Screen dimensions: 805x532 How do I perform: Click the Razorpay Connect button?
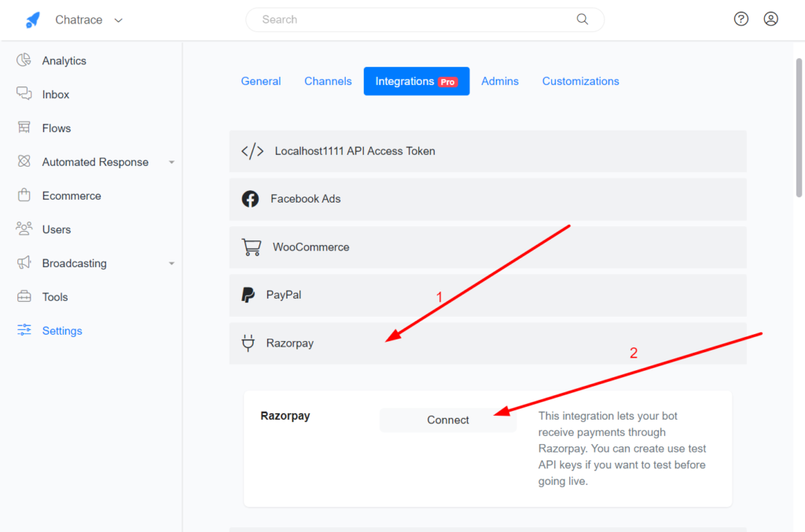tap(447, 420)
